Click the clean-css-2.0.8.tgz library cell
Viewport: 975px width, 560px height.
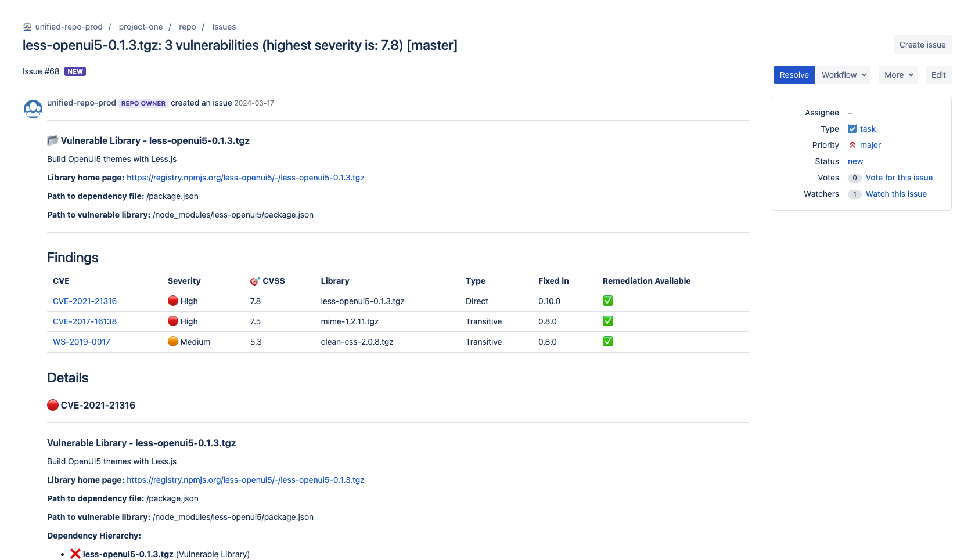357,342
